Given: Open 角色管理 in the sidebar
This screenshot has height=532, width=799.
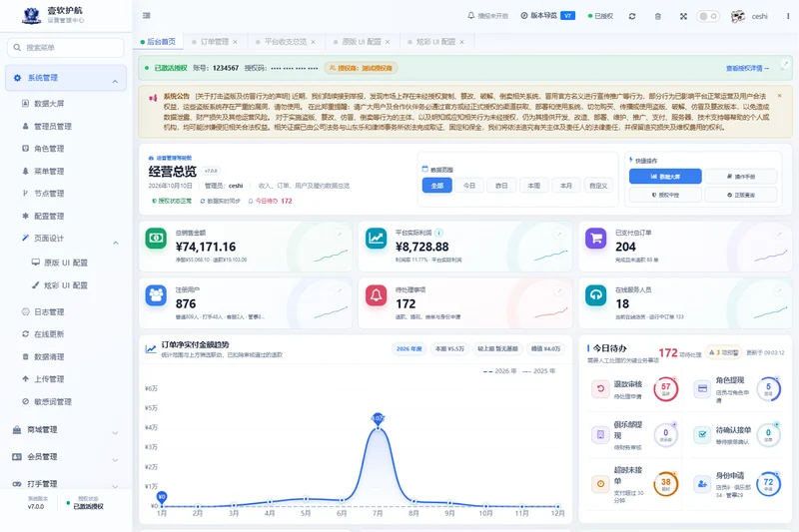Looking at the screenshot, I should click(x=49, y=149).
